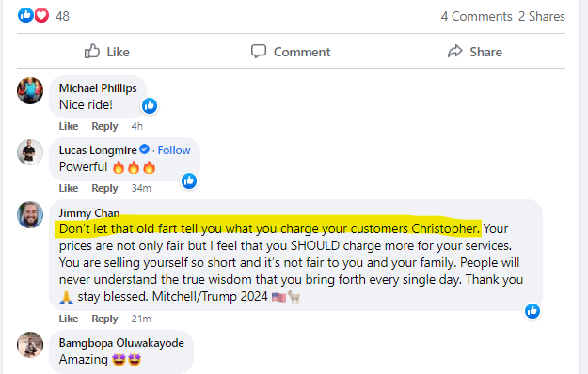Open Jimmy Chan's profile picture
This screenshot has height=374, width=588.
coord(30,214)
